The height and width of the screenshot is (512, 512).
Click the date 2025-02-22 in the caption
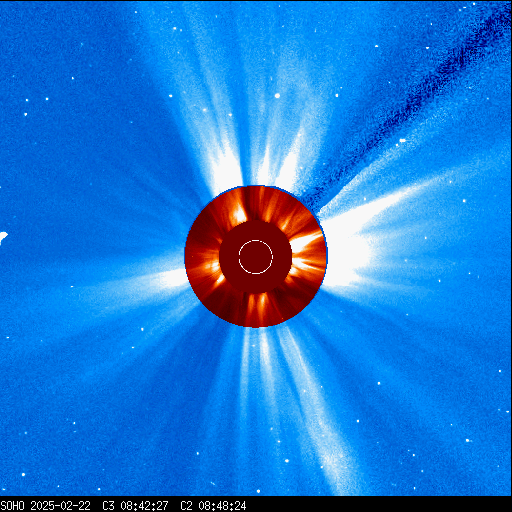[60, 506]
